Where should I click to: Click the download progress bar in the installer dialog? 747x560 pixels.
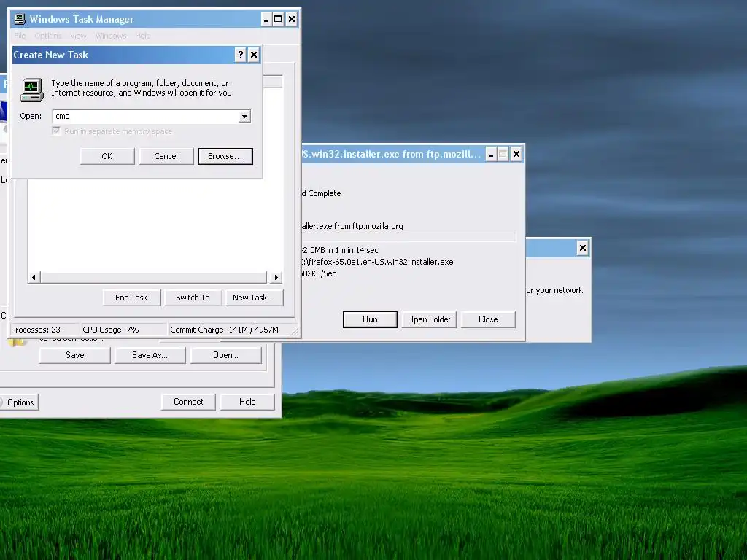click(409, 237)
